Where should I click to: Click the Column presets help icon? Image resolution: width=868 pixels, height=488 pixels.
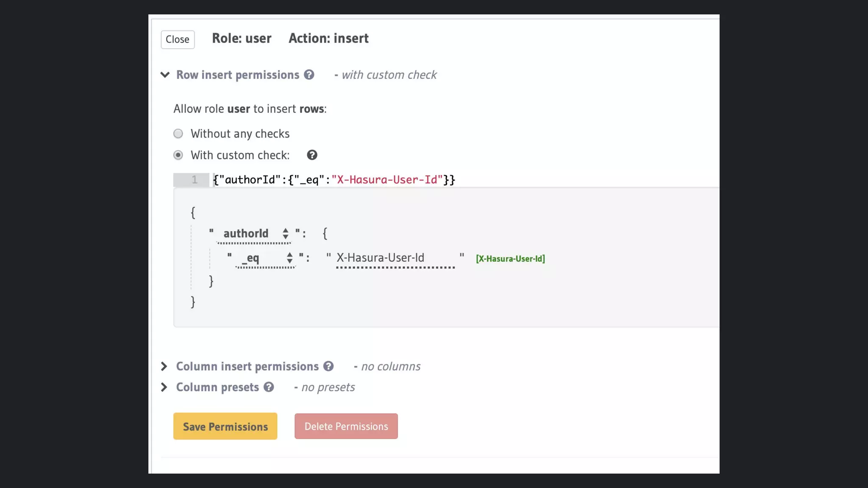(x=269, y=387)
